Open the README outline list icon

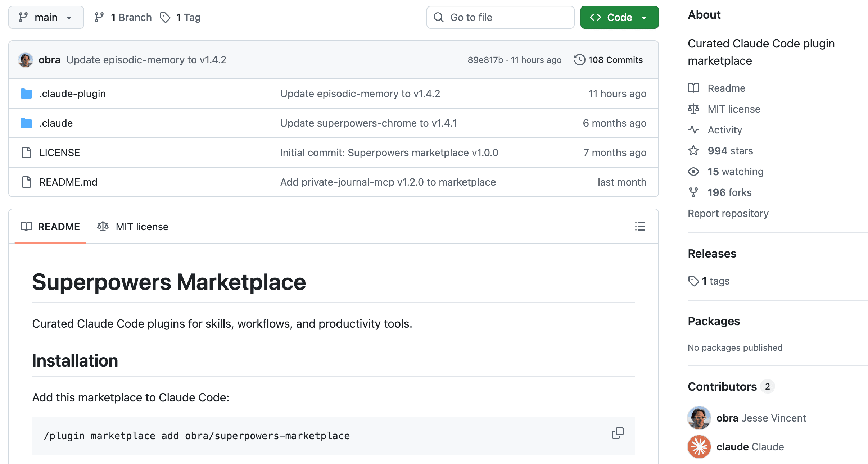pyautogui.click(x=640, y=226)
